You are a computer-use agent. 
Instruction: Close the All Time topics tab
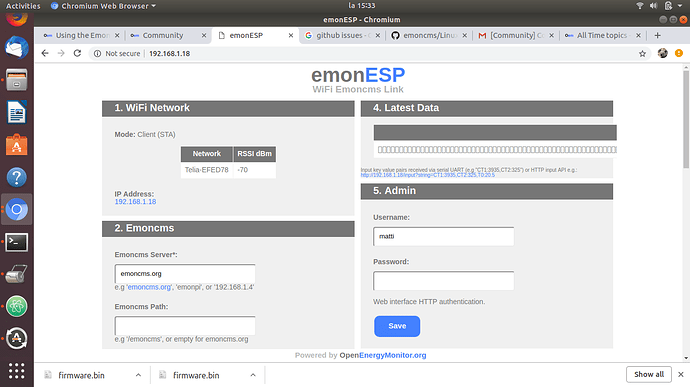(x=638, y=35)
